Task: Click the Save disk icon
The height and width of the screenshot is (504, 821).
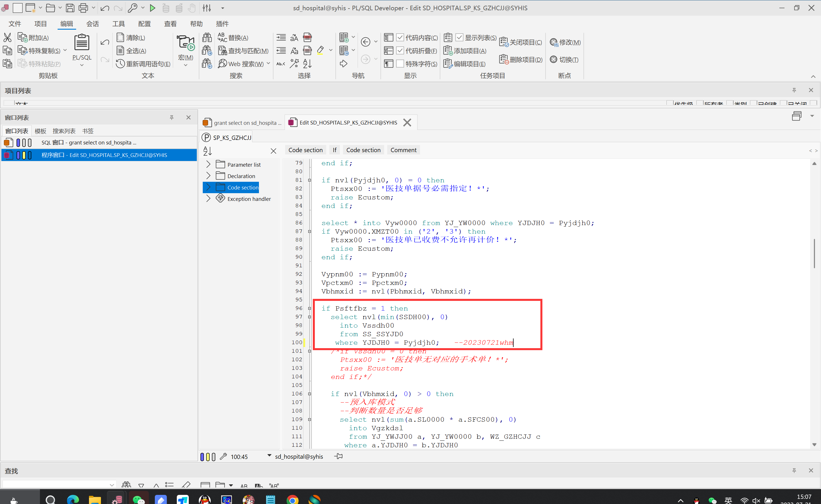Action: [70, 8]
